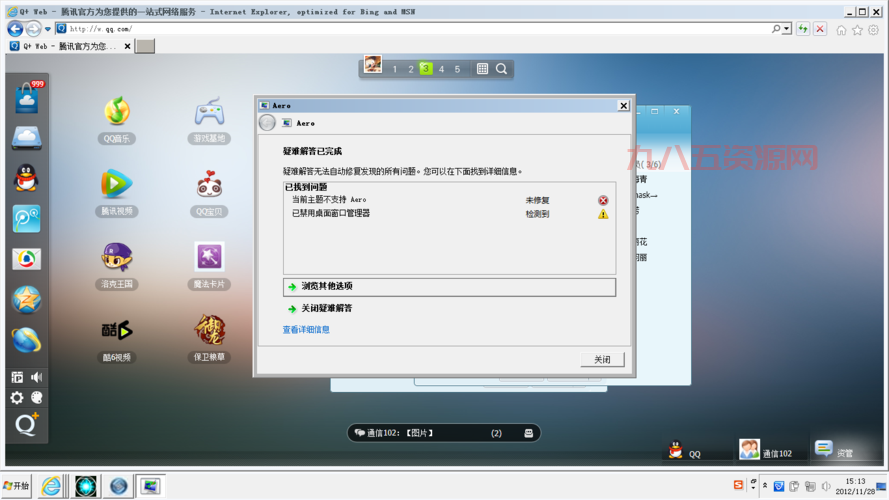Open the sidebar gear settings icon
Image resolution: width=889 pixels, height=500 pixels.
[x=17, y=398]
